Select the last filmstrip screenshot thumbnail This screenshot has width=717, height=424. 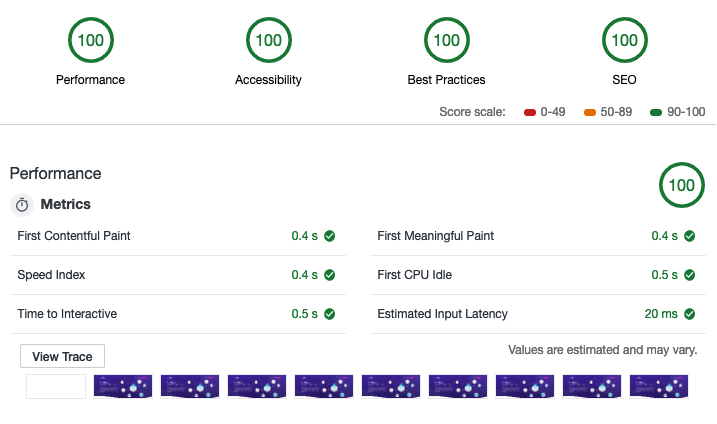[658, 387]
